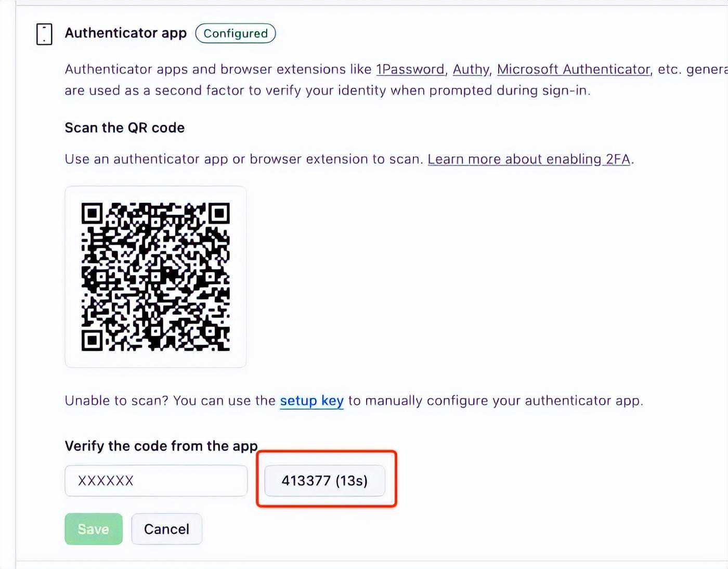Image resolution: width=728 pixels, height=569 pixels.
Task: Open Learn more about enabling 2FA
Action: coord(528,159)
